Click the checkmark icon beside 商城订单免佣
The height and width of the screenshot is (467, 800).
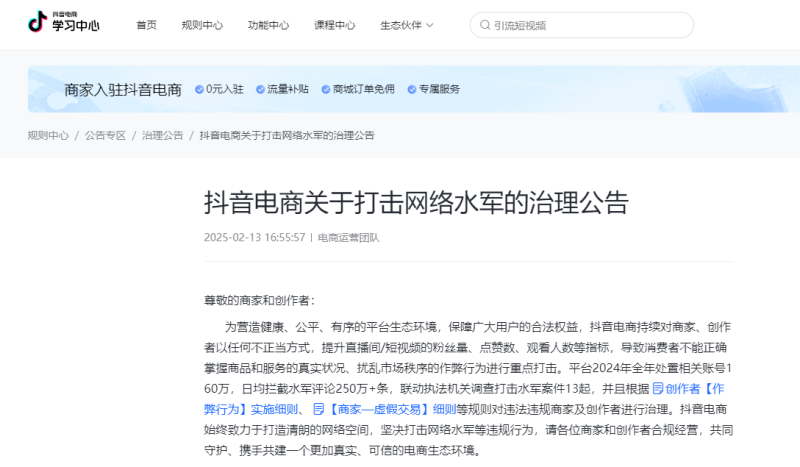(x=326, y=89)
